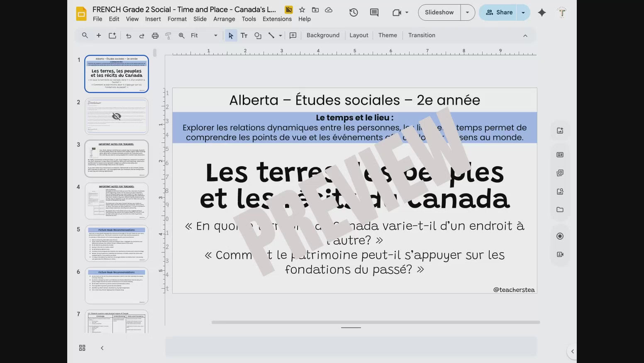
Task: Open the Insert menu
Action: pyautogui.click(x=153, y=19)
